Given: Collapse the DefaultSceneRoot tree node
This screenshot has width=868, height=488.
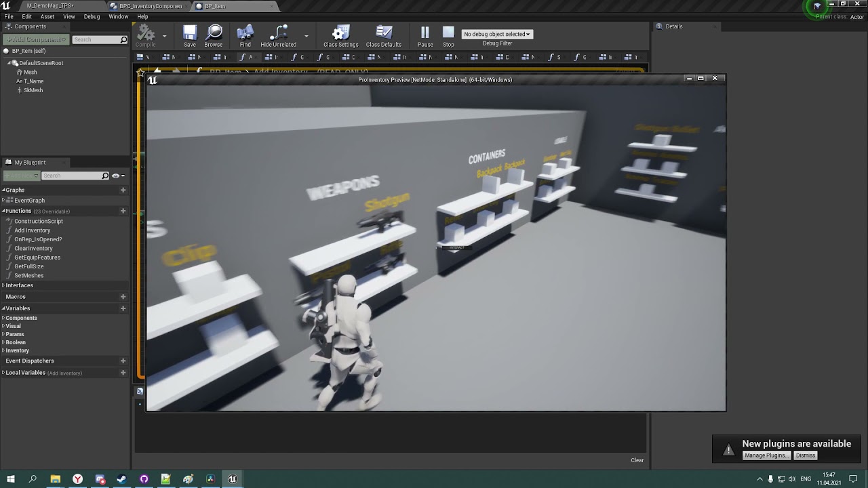Looking at the screenshot, I should [x=9, y=63].
